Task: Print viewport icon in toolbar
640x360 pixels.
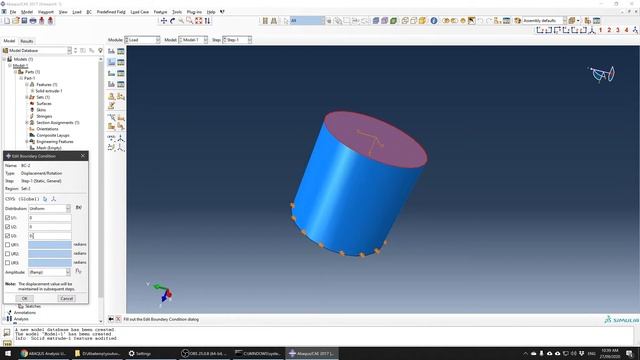Action: tap(33, 20)
